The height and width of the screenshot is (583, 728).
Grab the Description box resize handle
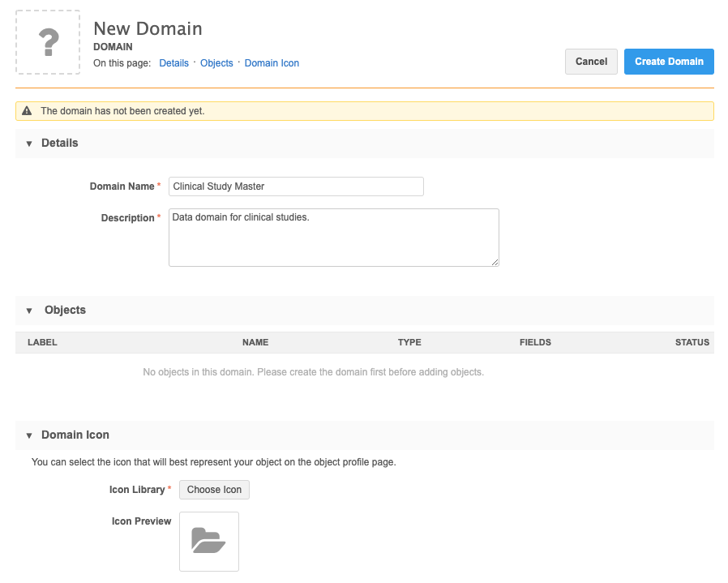(495, 262)
